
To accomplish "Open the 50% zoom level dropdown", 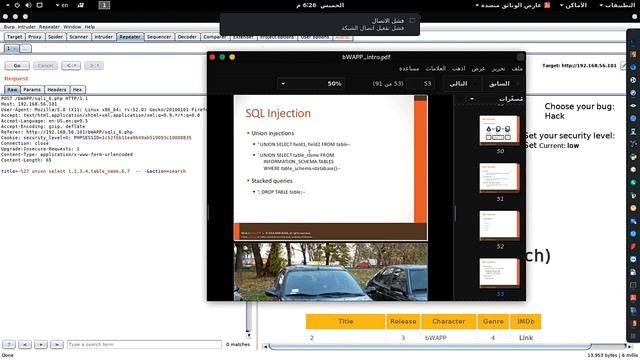I will tap(311, 84).
